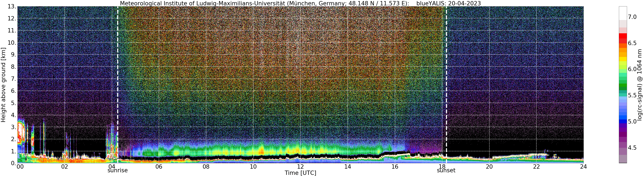Click the height axis tick label 12.
This screenshot has height=177, width=644.
pyautogui.click(x=12, y=19)
